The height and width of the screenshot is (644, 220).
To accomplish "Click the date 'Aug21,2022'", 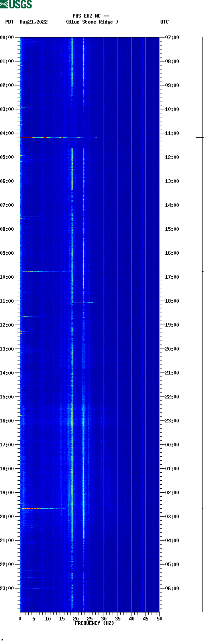I will 33,22.
